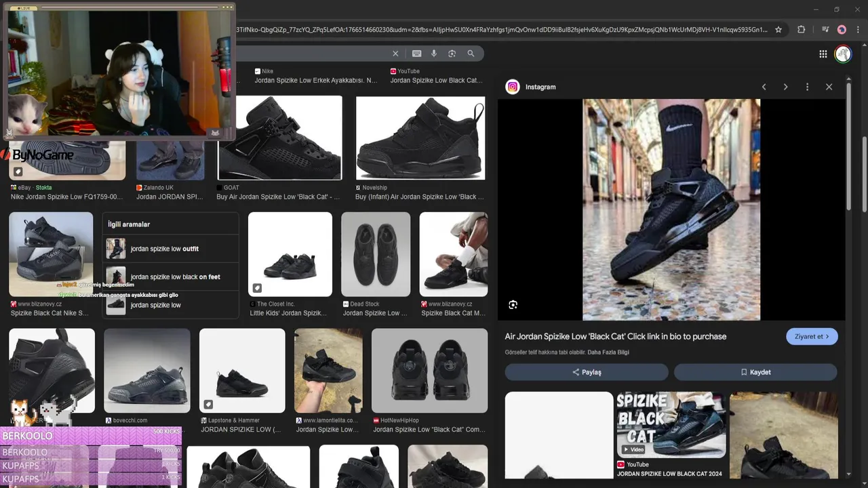The height and width of the screenshot is (488, 868).
Task: Open preview panel more options menu
Action: click(x=807, y=87)
